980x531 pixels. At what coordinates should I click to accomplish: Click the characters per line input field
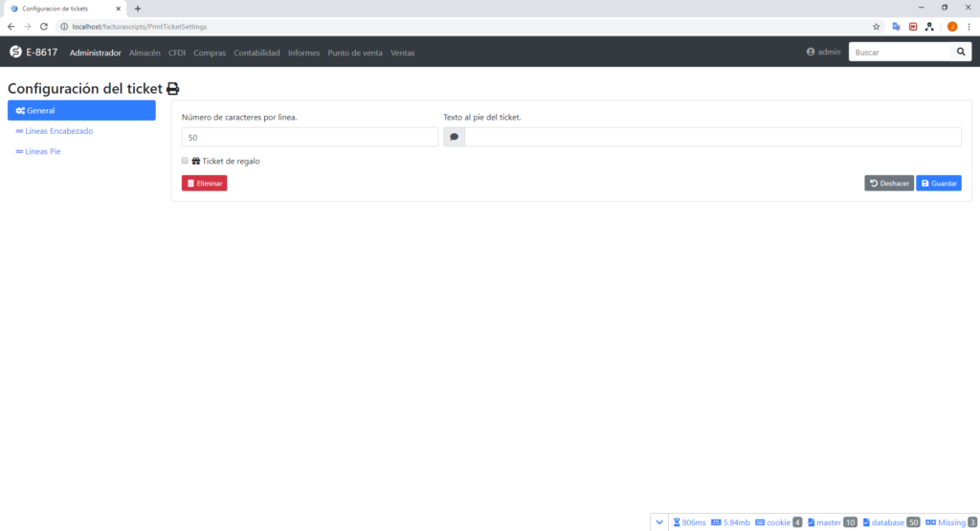[310, 137]
